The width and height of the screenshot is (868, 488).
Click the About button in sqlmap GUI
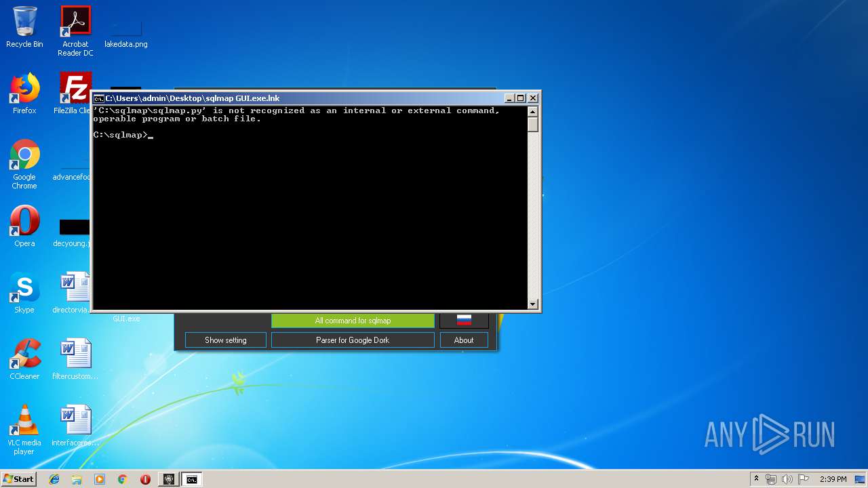click(464, 340)
